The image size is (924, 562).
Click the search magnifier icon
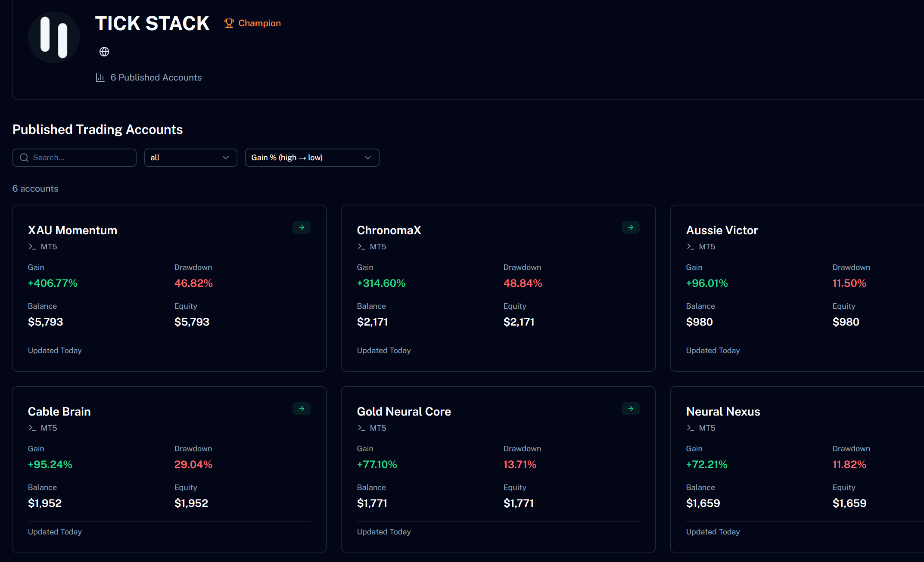[x=24, y=158]
